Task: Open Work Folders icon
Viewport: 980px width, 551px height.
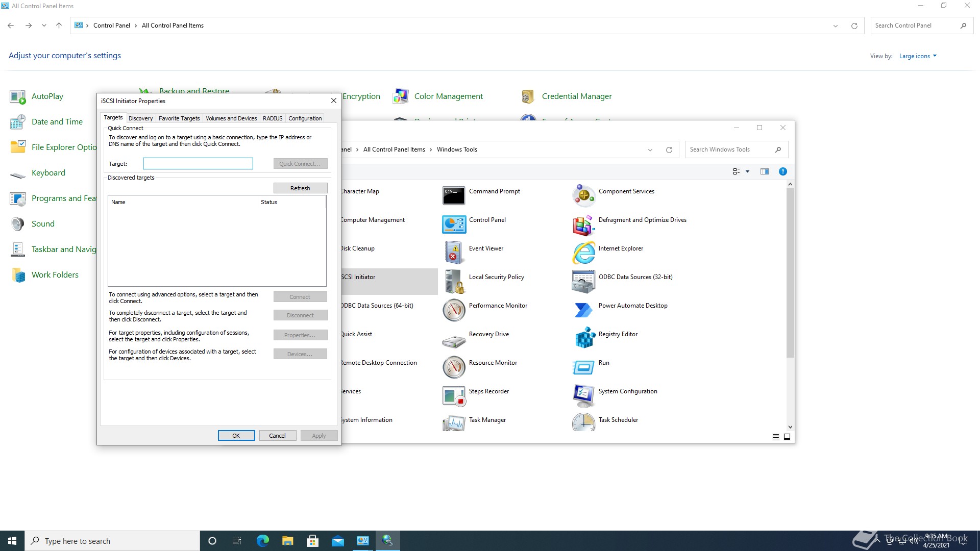Action: [x=18, y=275]
